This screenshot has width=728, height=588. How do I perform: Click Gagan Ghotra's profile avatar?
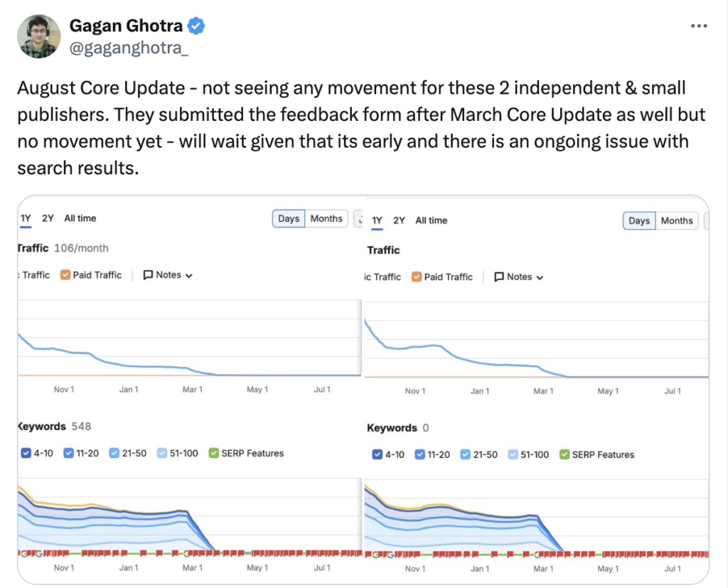[x=38, y=36]
